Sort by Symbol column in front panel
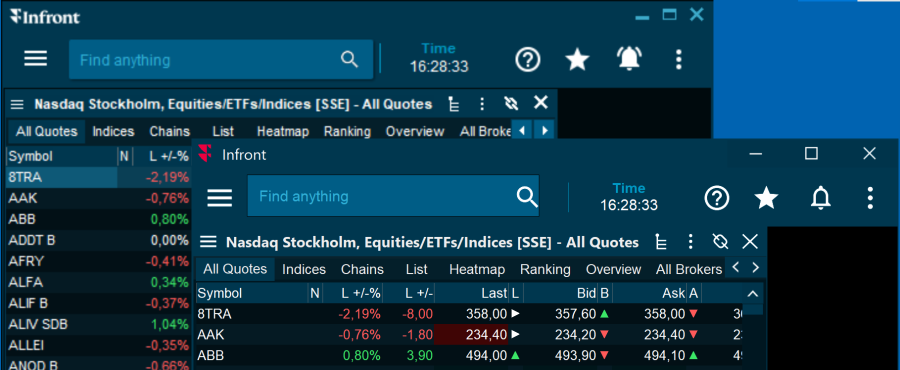This screenshot has height=370, width=900. tap(251, 293)
